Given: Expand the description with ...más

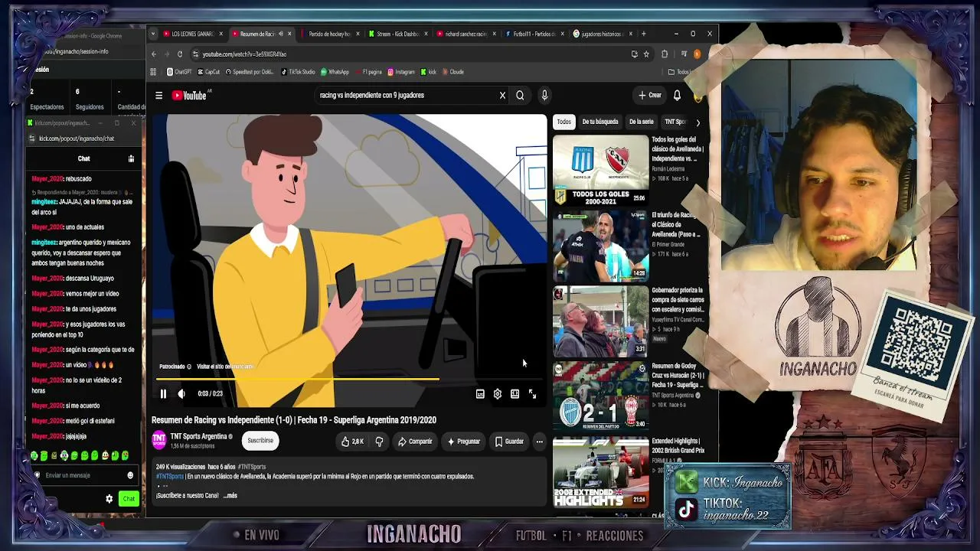Looking at the screenshot, I should coord(230,496).
